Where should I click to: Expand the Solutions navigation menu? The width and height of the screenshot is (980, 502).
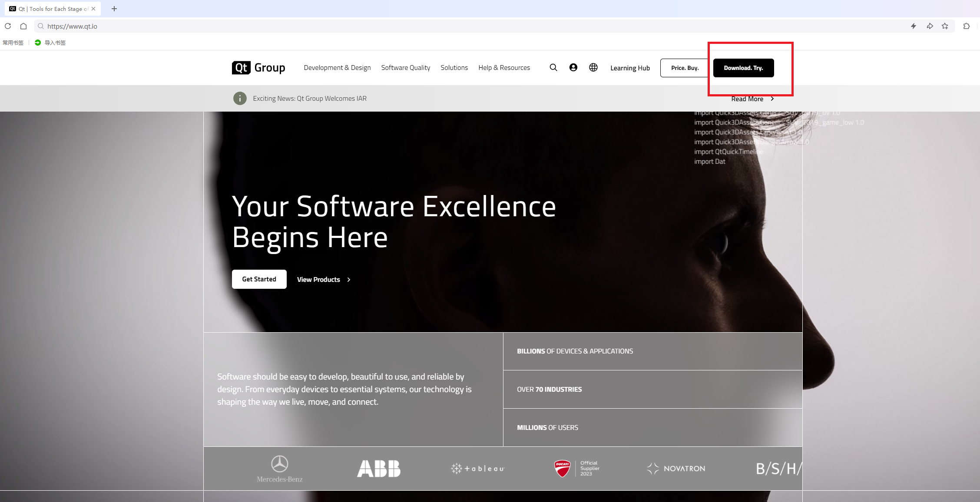(454, 68)
